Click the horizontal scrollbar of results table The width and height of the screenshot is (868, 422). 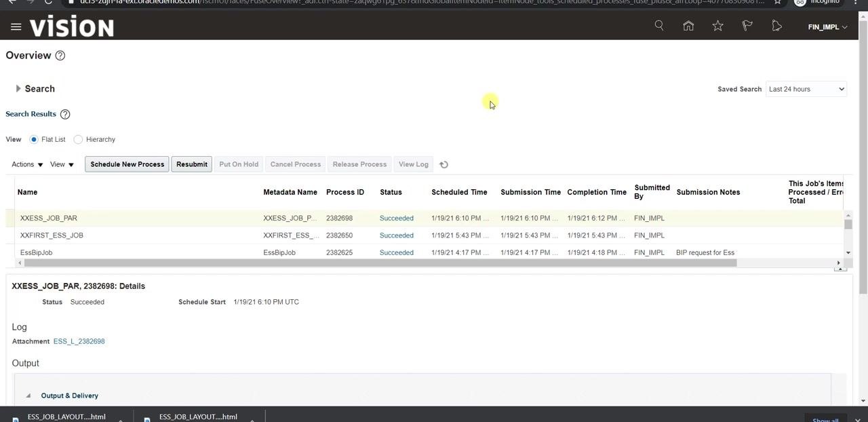[380, 263]
